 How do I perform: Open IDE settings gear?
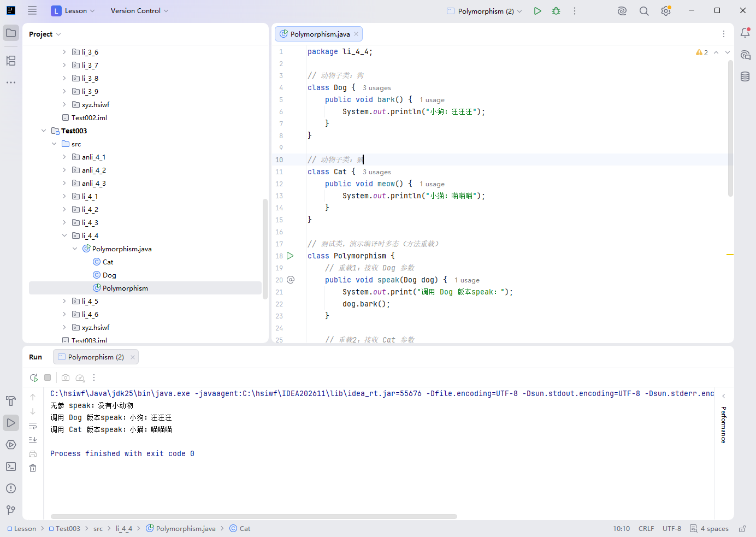click(x=666, y=11)
